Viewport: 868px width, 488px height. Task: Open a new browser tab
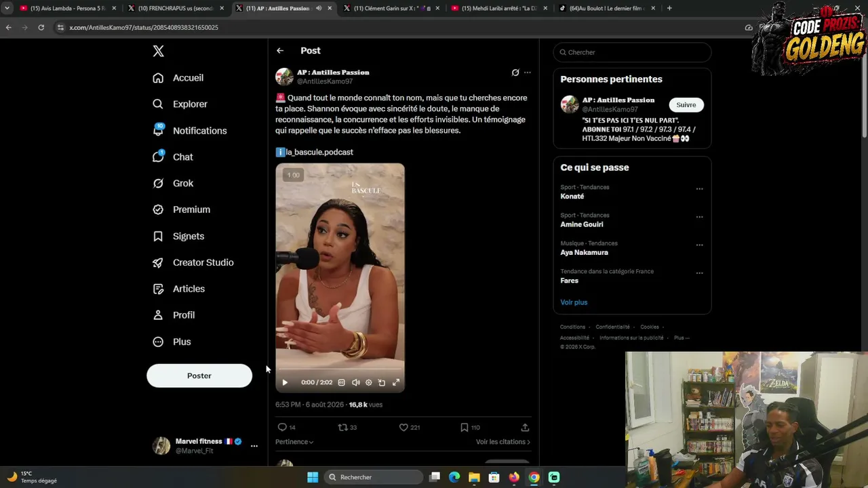pyautogui.click(x=669, y=8)
